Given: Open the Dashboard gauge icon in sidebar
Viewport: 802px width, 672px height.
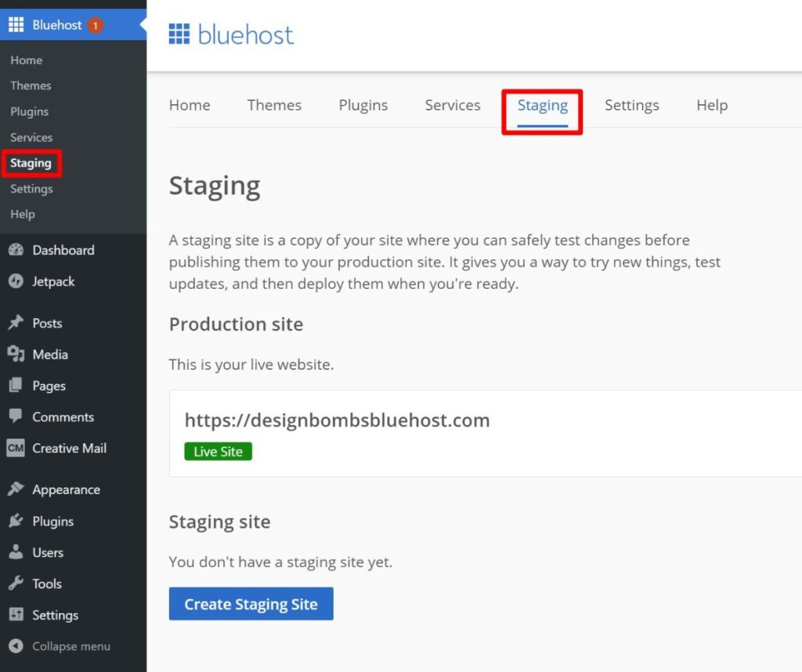Looking at the screenshot, I should tap(18, 250).
